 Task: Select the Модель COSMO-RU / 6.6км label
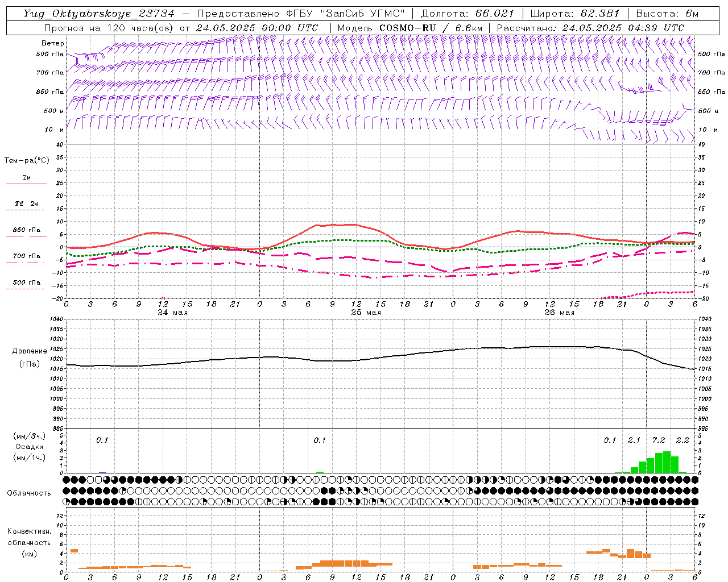(x=410, y=28)
